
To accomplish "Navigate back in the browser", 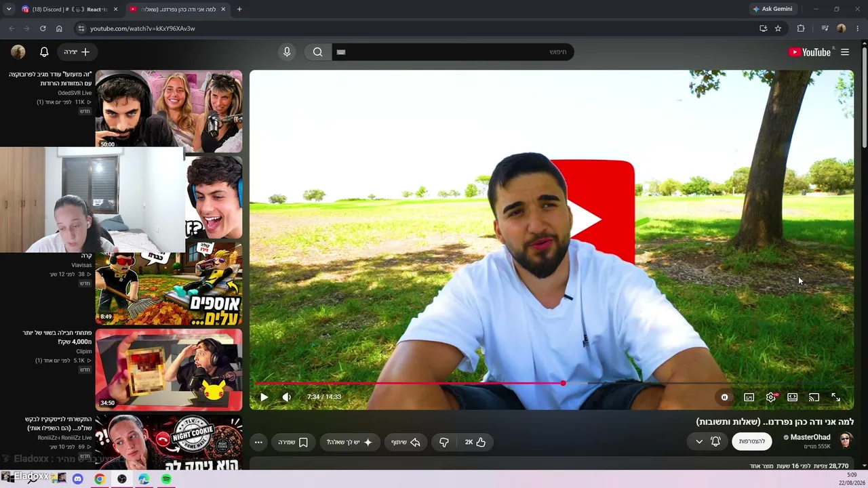I will [x=12, y=28].
